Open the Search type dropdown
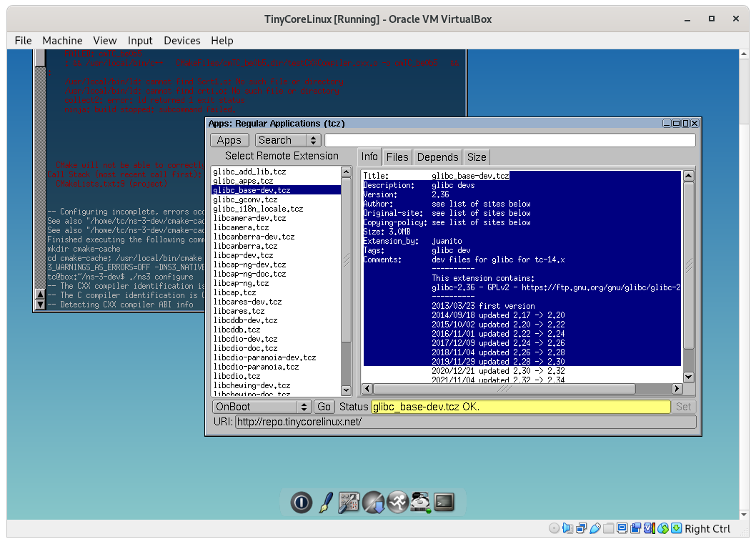Image resolution: width=756 pixels, height=544 pixels. 288,140
